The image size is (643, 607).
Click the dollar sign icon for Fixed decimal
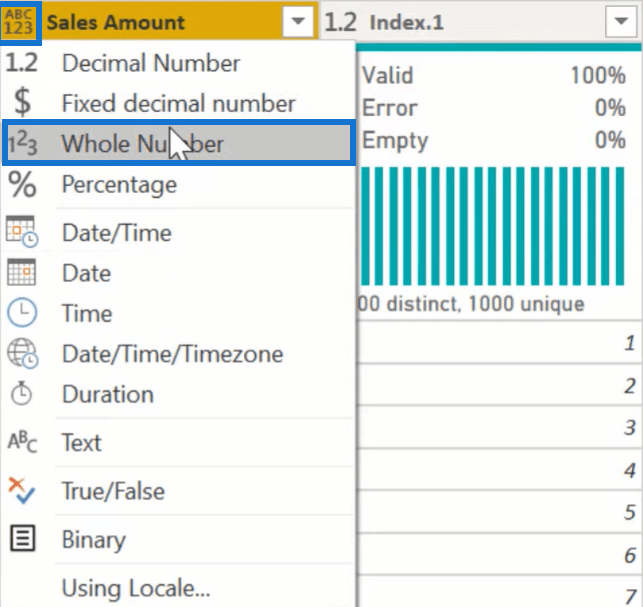click(x=22, y=102)
